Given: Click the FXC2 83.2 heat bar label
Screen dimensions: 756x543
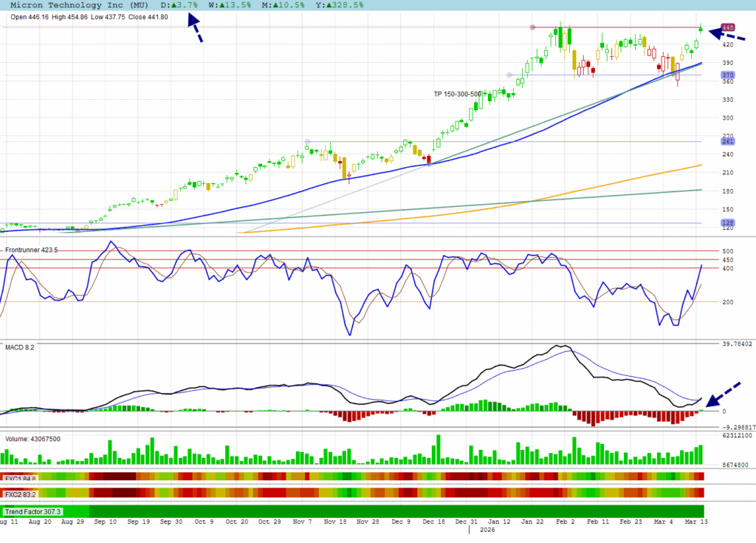Looking at the screenshot, I should pyautogui.click(x=21, y=494).
